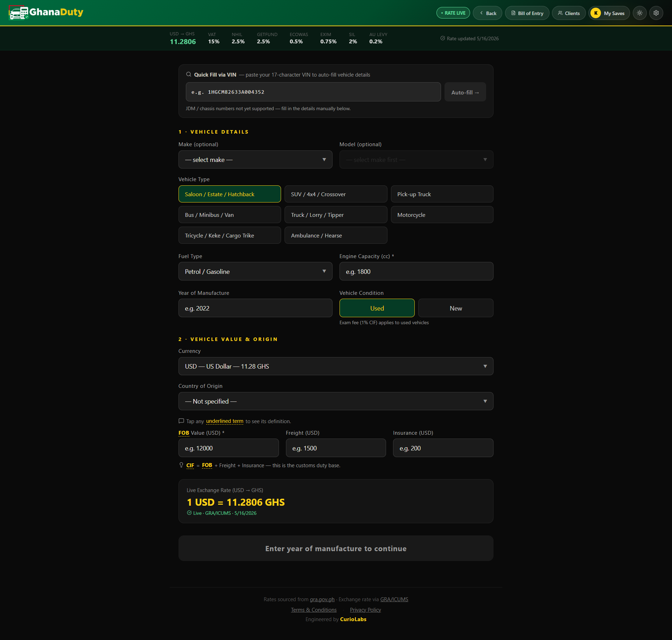This screenshot has height=640, width=672.
Task: Open the GRA/ICUMS footer link
Action: click(x=394, y=599)
